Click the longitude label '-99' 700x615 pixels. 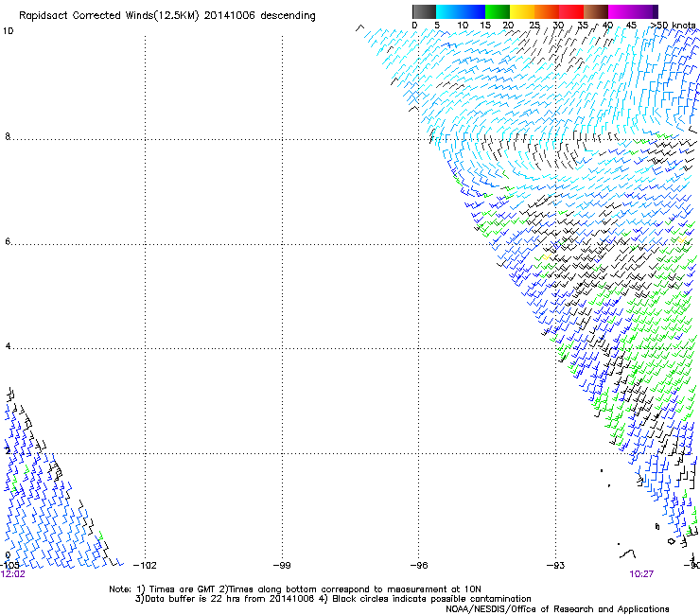tap(282, 566)
